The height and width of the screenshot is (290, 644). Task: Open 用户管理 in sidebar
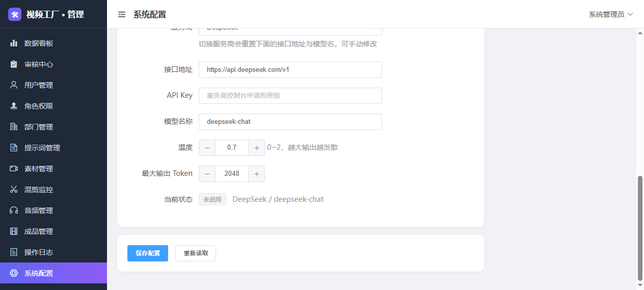tap(53, 85)
